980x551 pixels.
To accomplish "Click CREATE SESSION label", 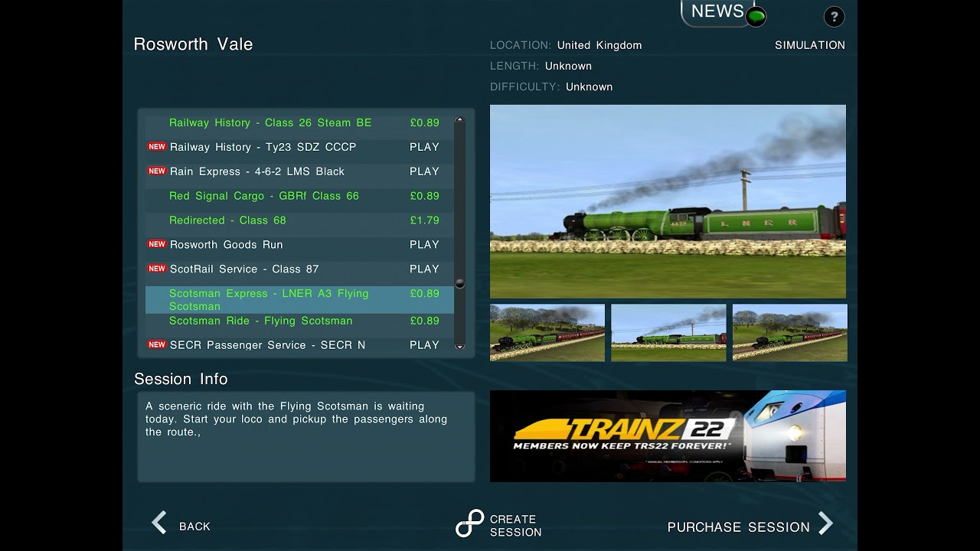I will point(515,526).
